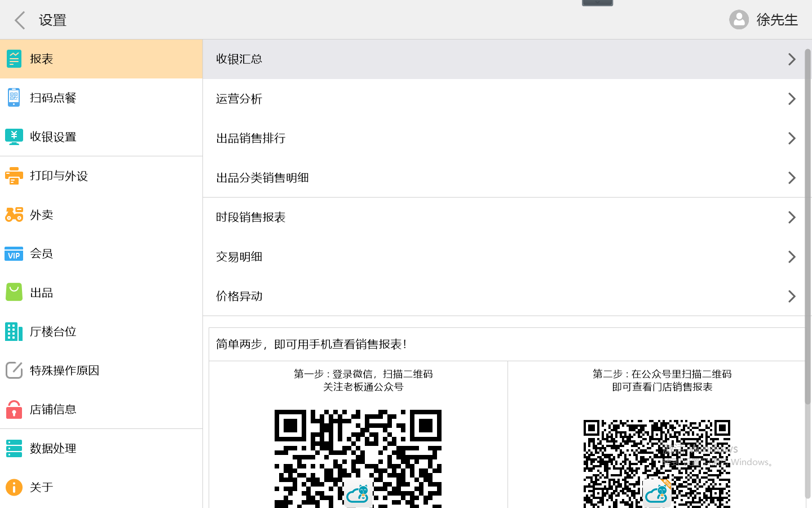This screenshot has height=508, width=812.
Task: Select the 数据处理 server stack icon
Action: 14,448
